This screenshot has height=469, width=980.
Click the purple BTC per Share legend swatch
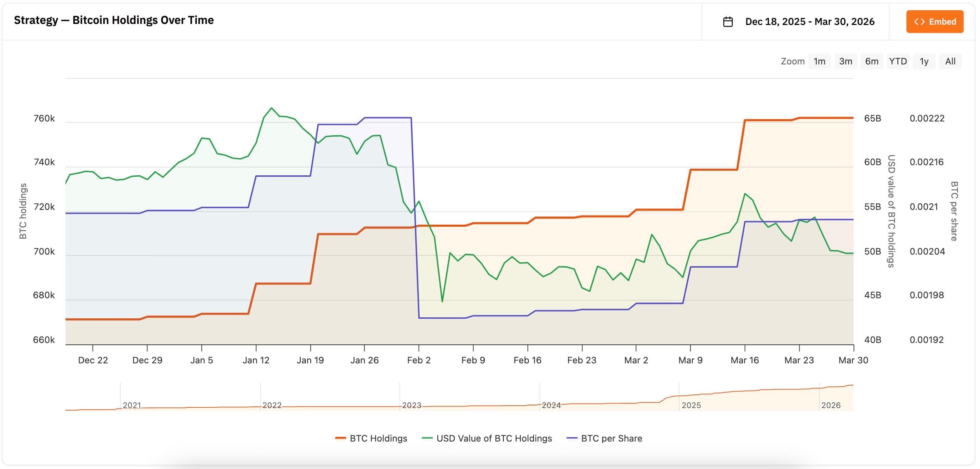572,438
